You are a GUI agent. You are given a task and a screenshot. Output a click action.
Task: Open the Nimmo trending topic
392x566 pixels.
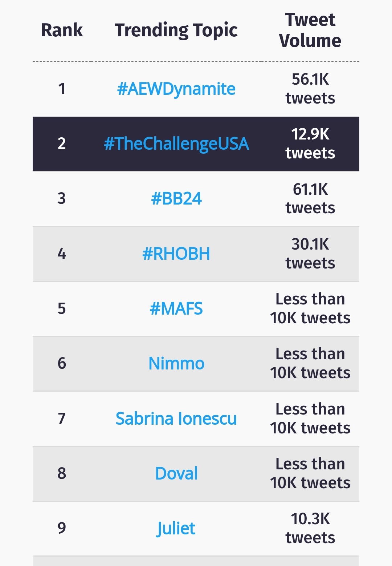coord(176,363)
